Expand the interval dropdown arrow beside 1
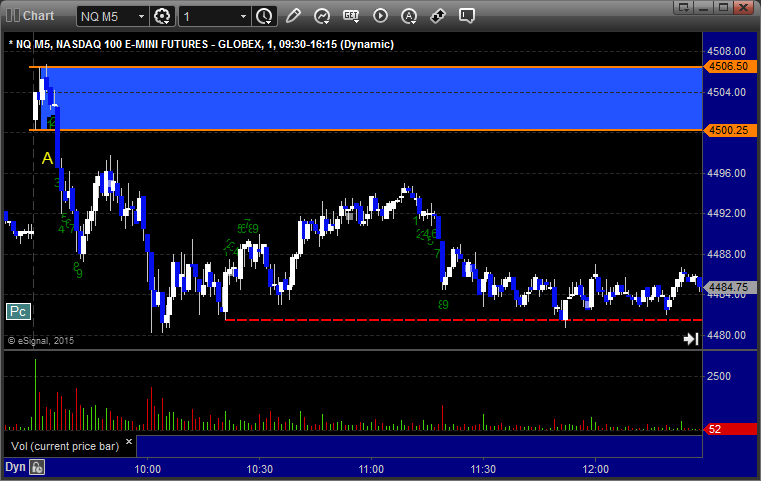761x481 pixels. point(244,17)
